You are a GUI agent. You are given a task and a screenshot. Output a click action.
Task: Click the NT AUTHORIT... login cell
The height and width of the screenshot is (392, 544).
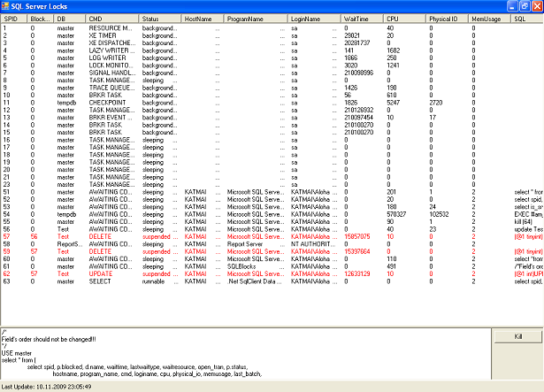pyautogui.click(x=313, y=244)
